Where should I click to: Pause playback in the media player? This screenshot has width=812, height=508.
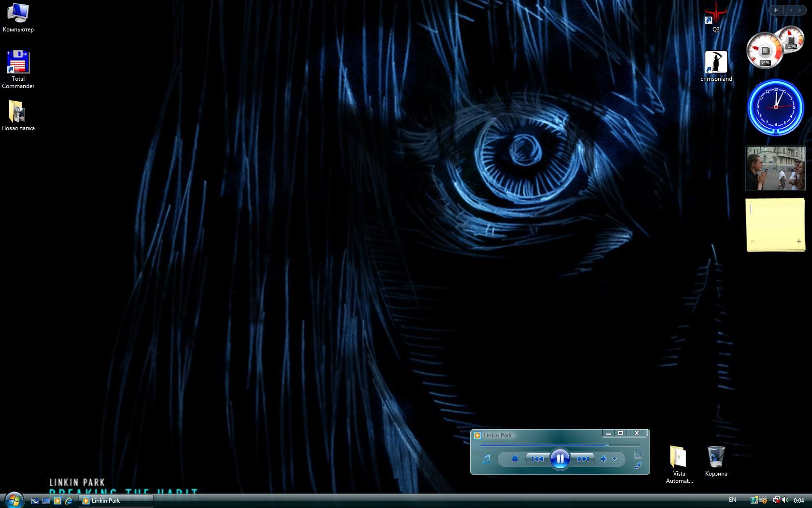[560, 459]
